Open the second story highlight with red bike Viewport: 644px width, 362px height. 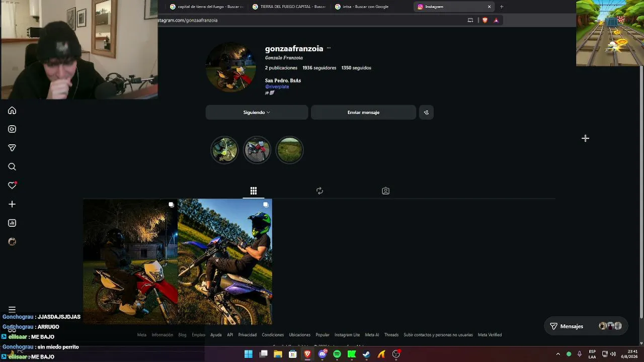(257, 150)
